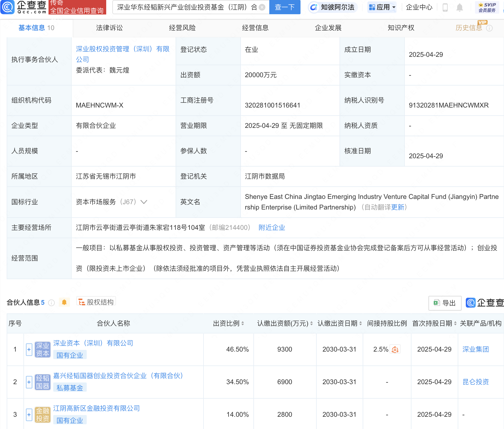Open SVIP 会员服务 badge
The width and height of the screenshot is (504, 429).
click(487, 7)
